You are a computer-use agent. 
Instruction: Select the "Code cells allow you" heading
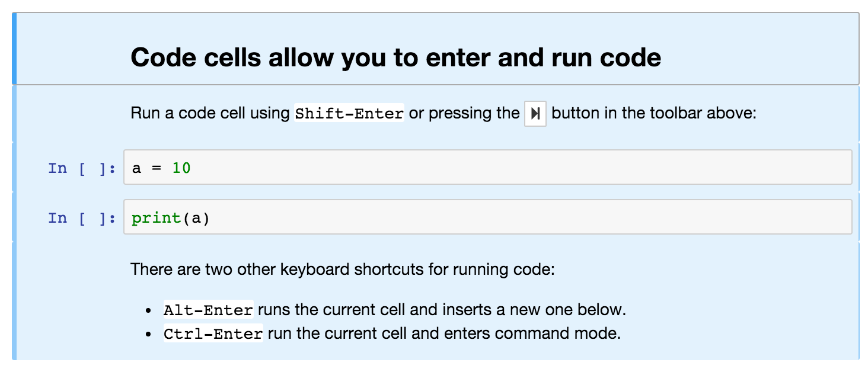pyautogui.click(x=395, y=57)
